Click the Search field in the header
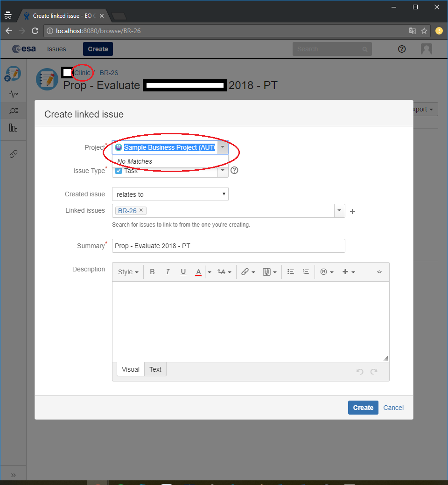This screenshot has height=485, width=448. point(332,49)
